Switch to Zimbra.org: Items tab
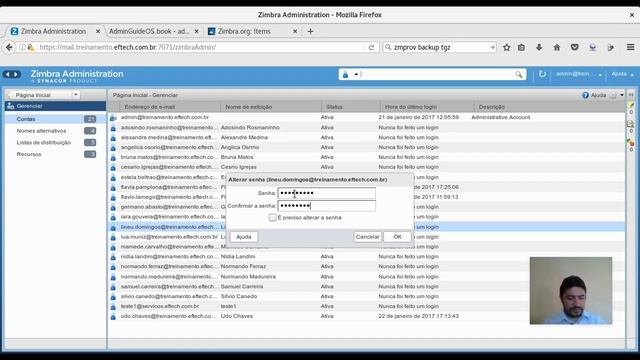The height and width of the screenshot is (360, 640). coord(244,31)
